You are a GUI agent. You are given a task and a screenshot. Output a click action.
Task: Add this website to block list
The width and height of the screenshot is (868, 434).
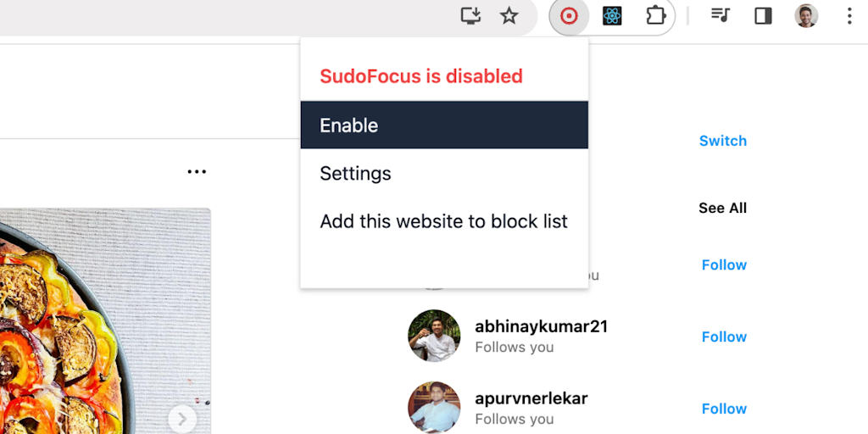[443, 222]
